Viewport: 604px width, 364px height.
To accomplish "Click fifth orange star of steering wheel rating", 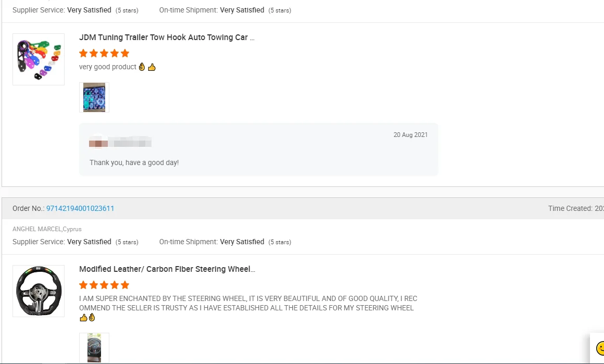I will coord(125,285).
